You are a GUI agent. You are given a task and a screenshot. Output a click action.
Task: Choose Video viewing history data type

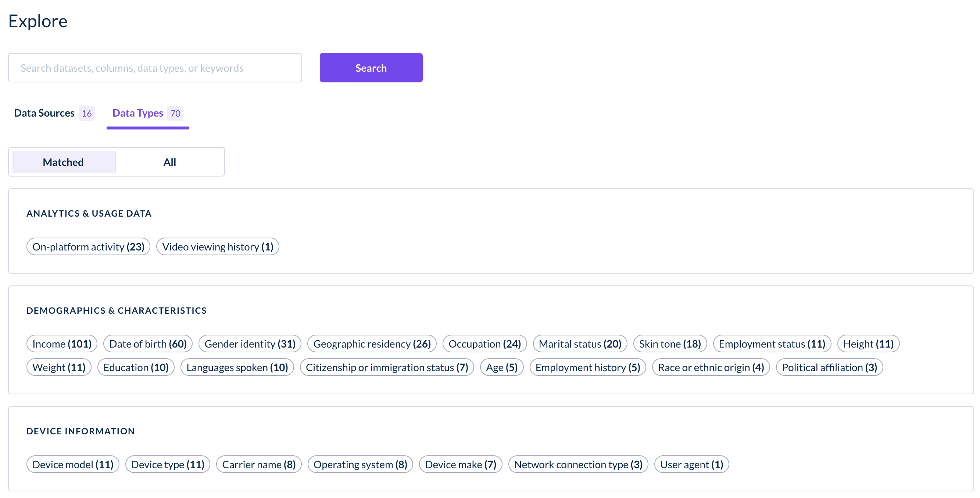click(218, 246)
